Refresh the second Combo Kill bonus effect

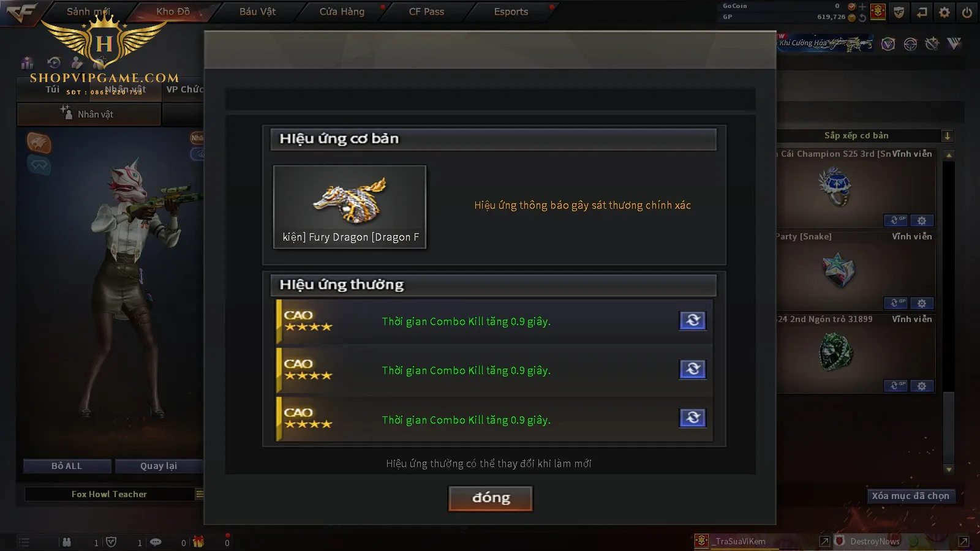693,369
